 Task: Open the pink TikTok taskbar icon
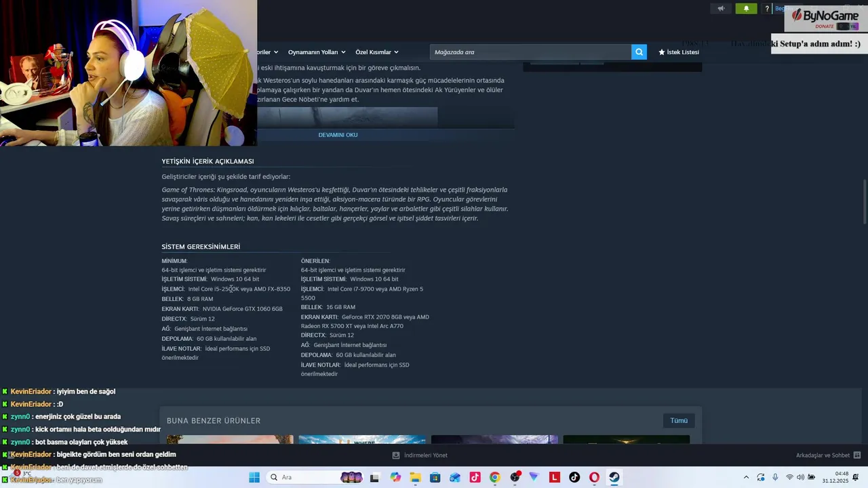(x=475, y=477)
